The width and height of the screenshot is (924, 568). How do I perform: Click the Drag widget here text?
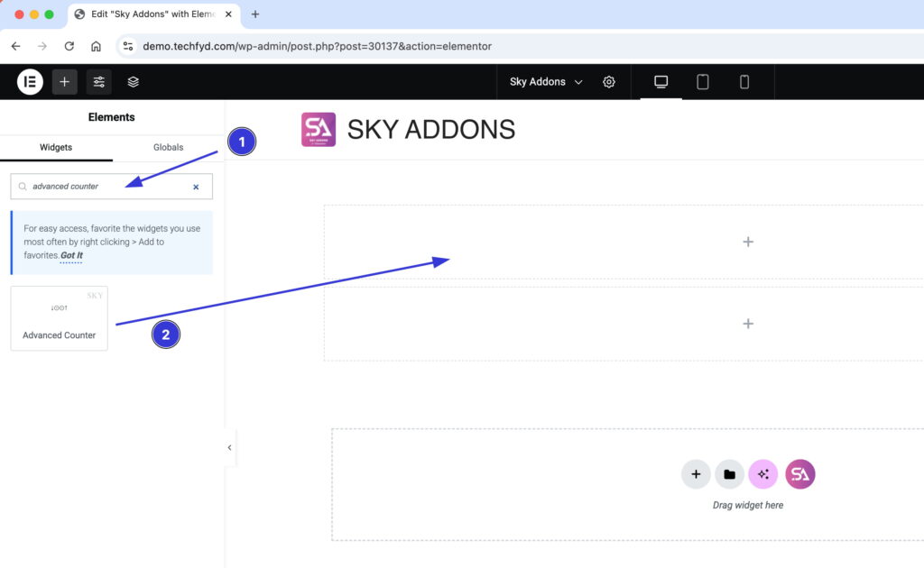(x=748, y=505)
